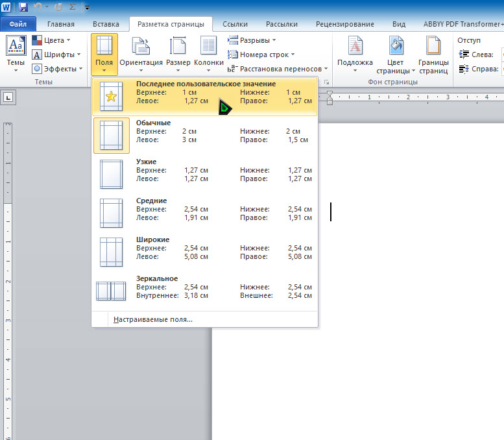Open the Подложка watermark menu
Screen dimensions: 504x440
(355, 54)
